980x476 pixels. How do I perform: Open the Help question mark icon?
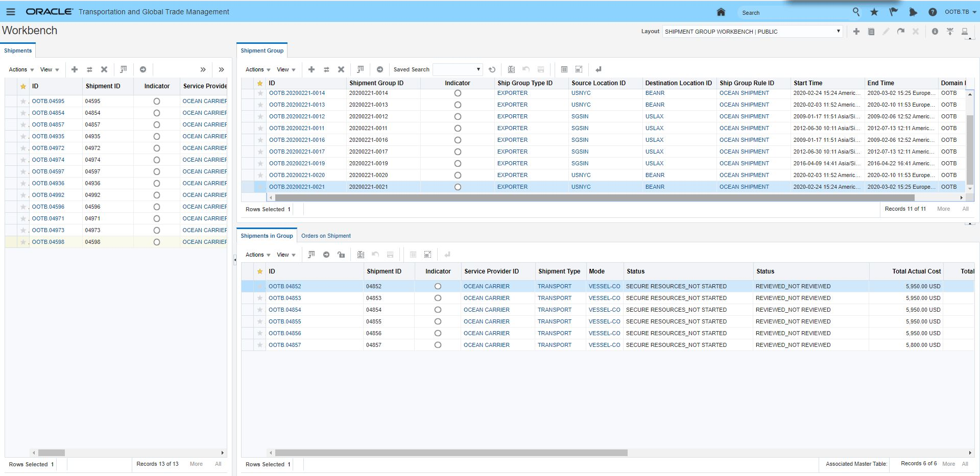click(932, 12)
